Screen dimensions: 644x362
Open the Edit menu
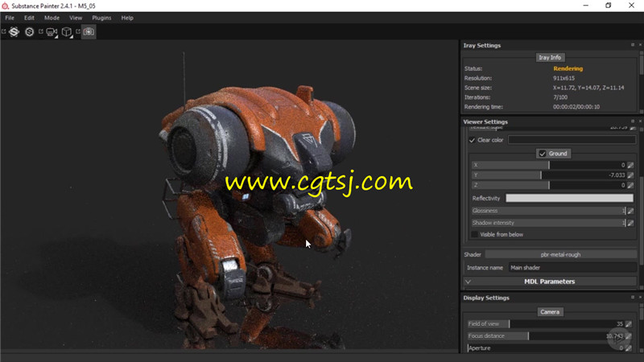point(29,18)
